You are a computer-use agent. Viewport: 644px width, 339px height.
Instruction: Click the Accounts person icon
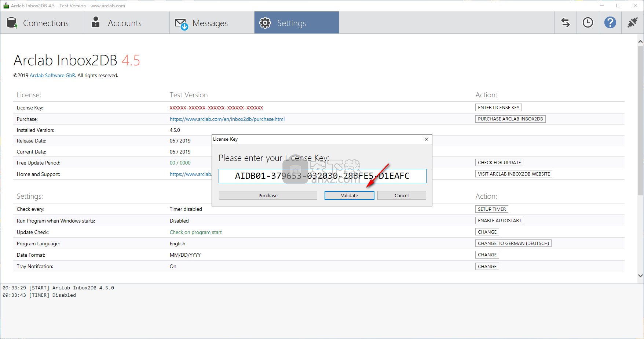point(96,22)
